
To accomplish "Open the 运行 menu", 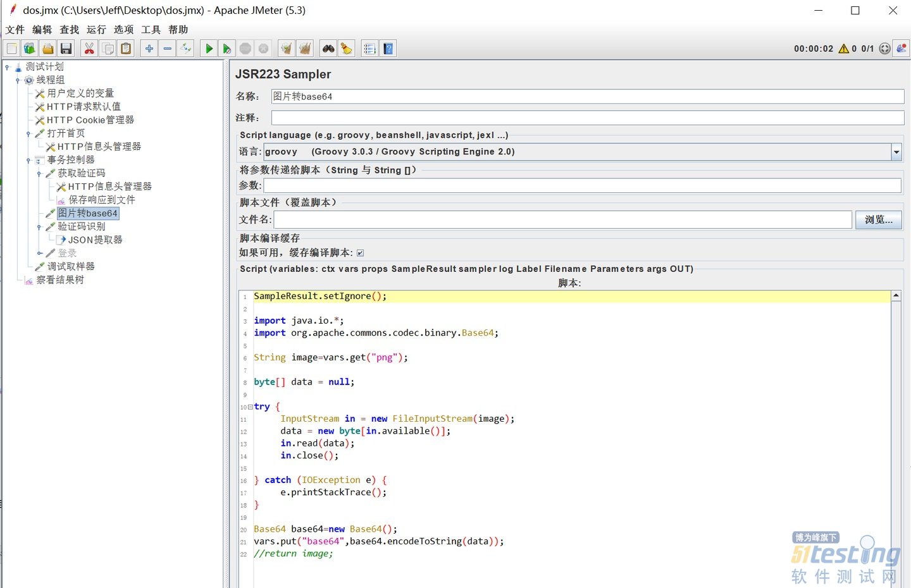I will (97, 30).
